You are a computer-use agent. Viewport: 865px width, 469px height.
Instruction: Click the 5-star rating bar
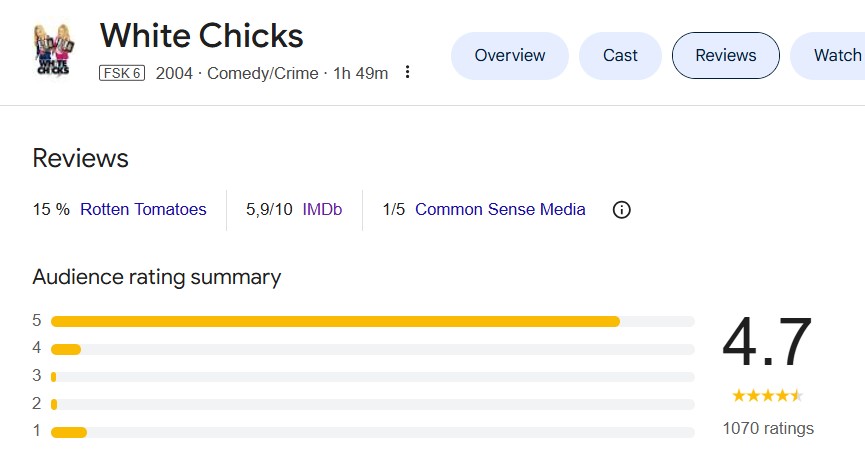click(x=372, y=321)
